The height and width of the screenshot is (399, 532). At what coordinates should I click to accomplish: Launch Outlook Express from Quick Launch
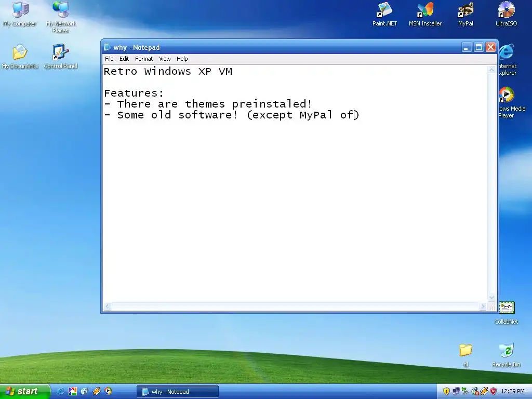click(84, 391)
